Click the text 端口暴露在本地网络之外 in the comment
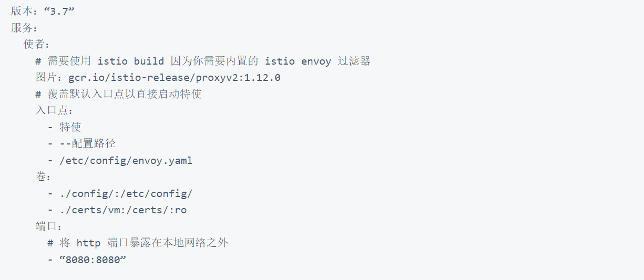The width and height of the screenshot is (644, 280). click(x=167, y=243)
